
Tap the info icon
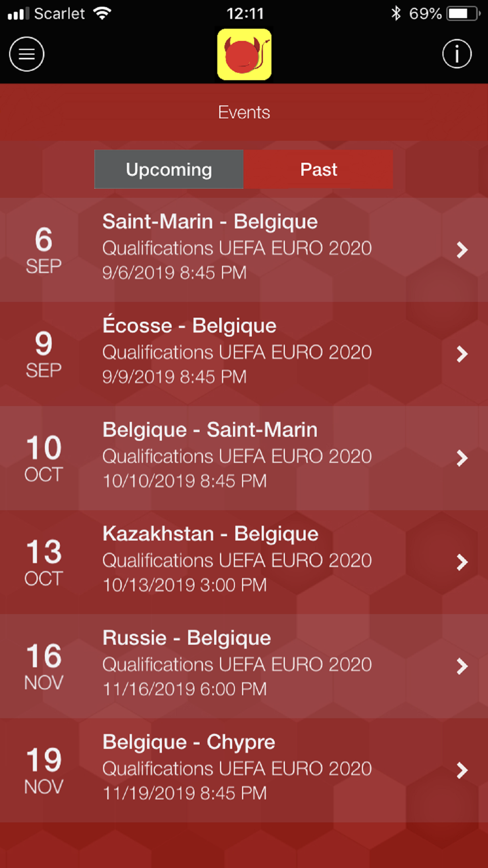[x=457, y=54]
